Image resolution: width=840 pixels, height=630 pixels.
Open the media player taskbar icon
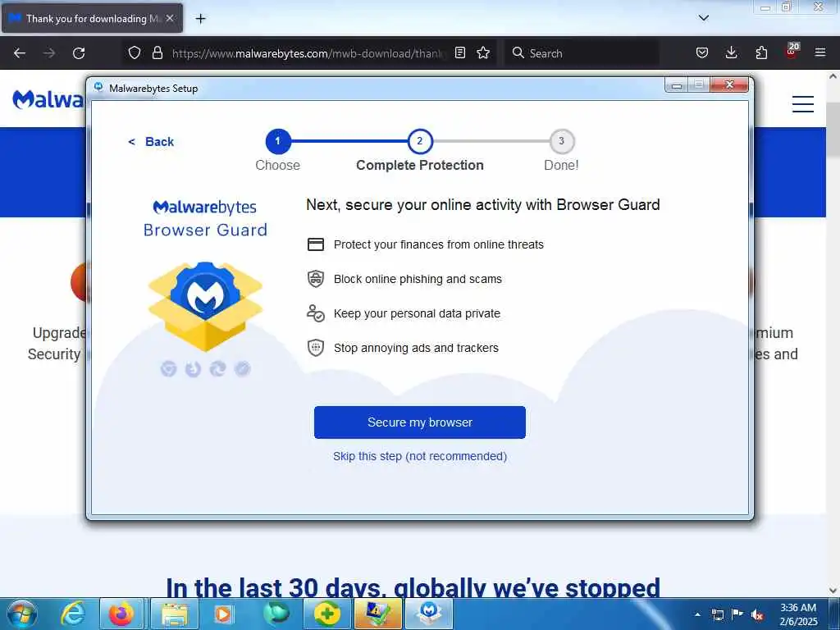click(x=223, y=614)
